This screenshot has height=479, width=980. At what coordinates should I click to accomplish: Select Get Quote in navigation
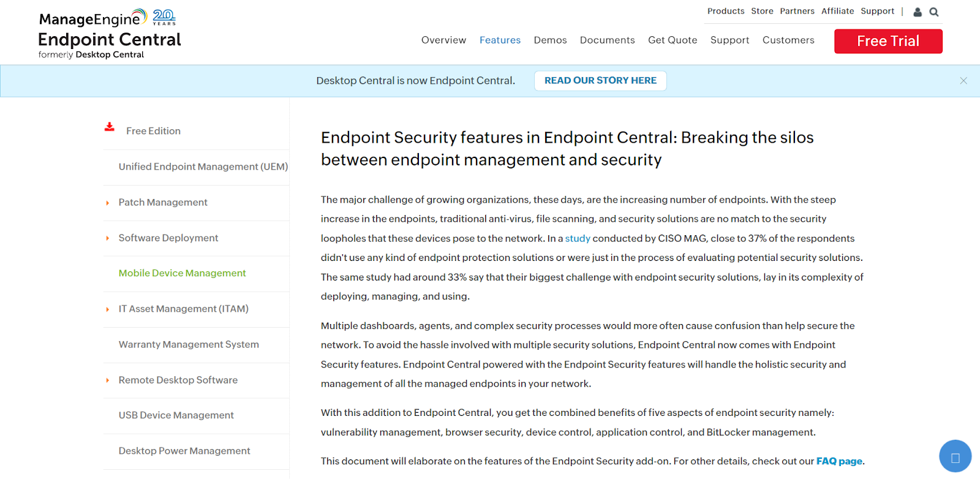click(673, 40)
